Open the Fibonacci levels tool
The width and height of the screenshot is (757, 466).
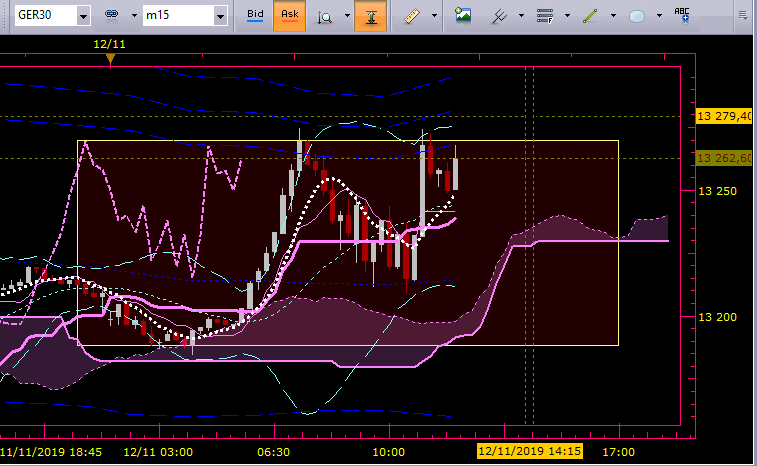tap(545, 16)
